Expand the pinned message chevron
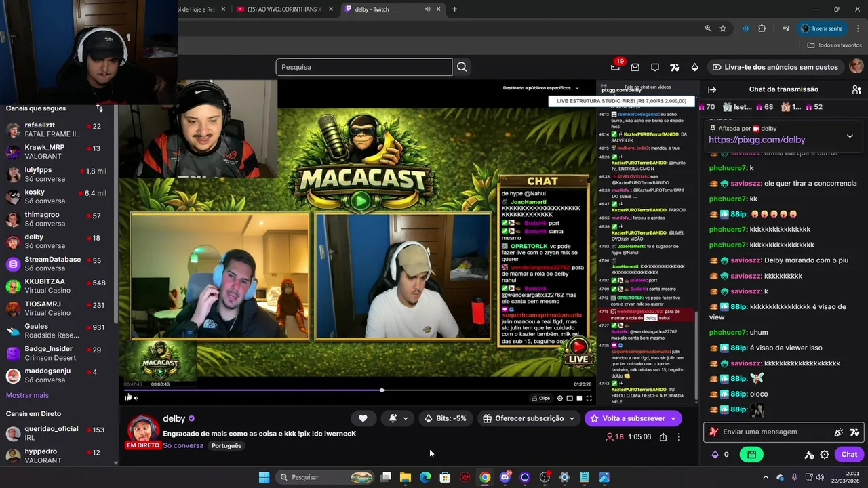868x488 pixels. 850,136
